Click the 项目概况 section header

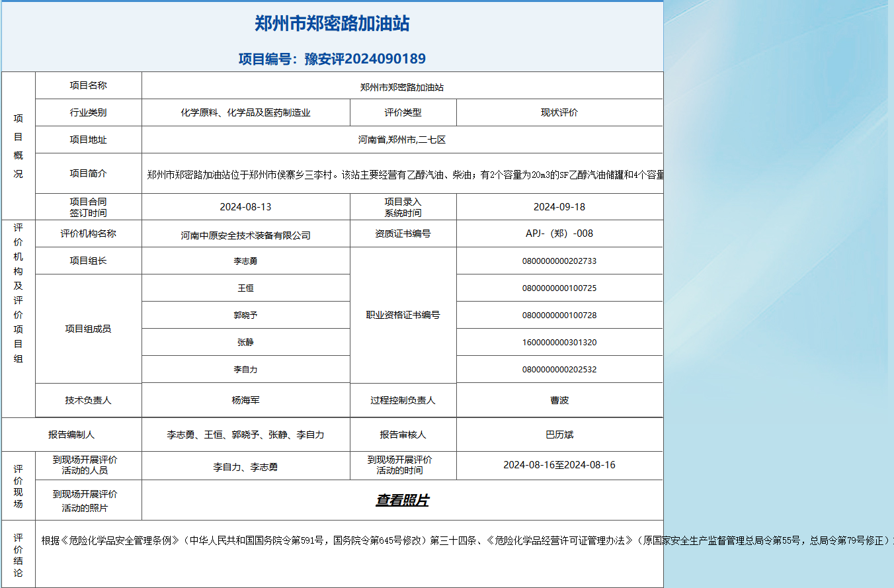(19, 146)
